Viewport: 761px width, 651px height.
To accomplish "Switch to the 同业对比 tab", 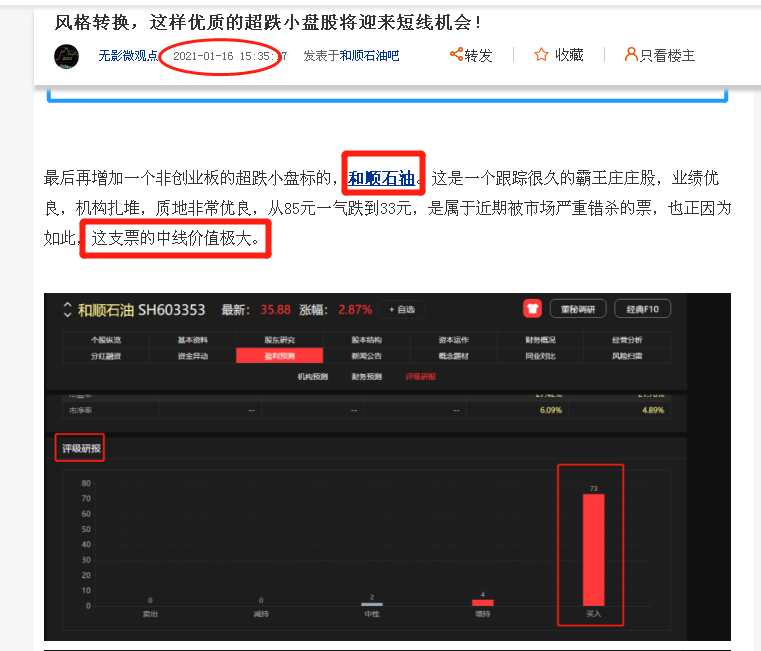I will (x=540, y=356).
